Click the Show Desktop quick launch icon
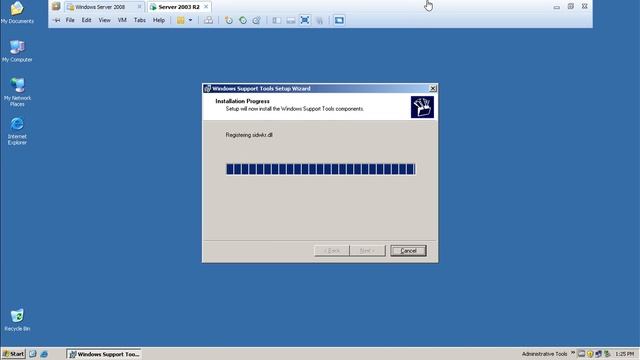Viewport: 640px width, 360px height. [33, 354]
